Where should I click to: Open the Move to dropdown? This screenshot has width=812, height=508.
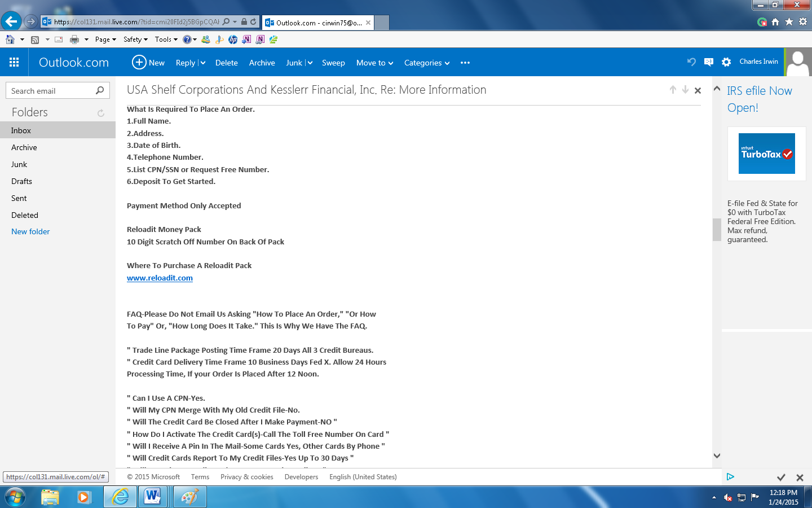(x=374, y=63)
